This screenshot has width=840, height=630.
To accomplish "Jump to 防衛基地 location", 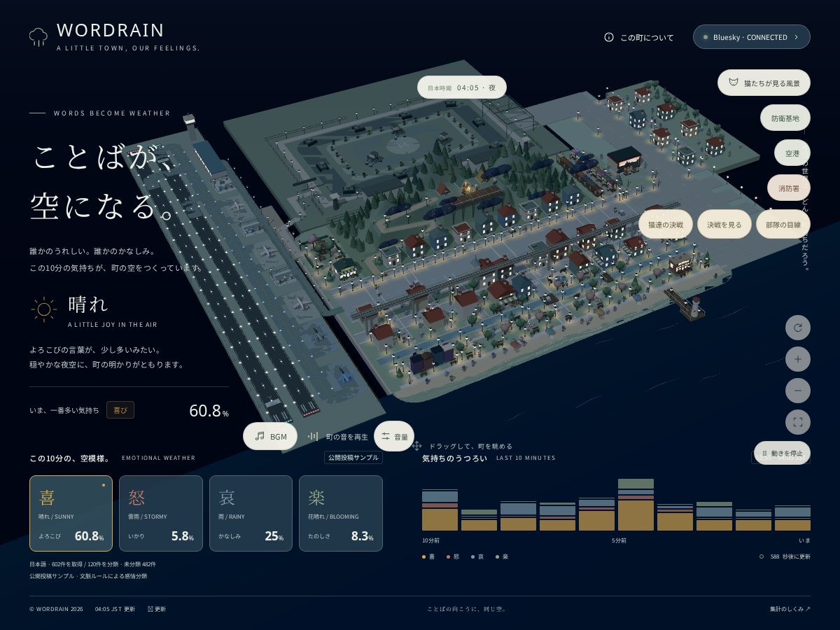I will [x=785, y=118].
